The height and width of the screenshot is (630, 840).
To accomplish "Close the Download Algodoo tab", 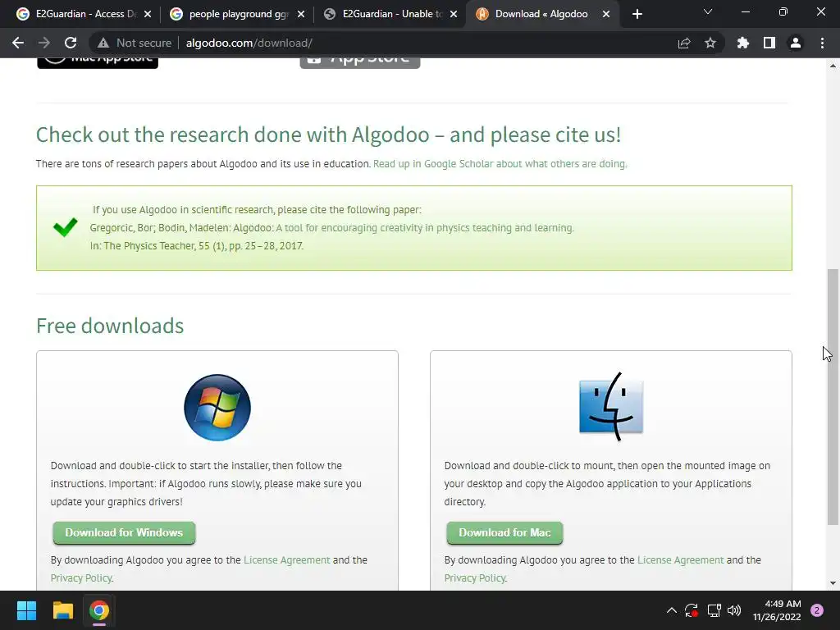I will tap(606, 14).
